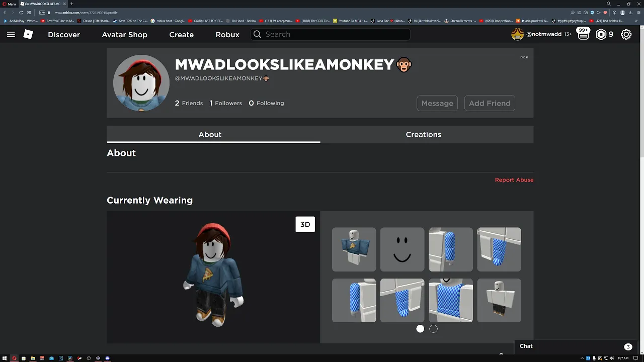644x362 pixels.
Task: Click the Report Abuse link
Action: (514, 179)
